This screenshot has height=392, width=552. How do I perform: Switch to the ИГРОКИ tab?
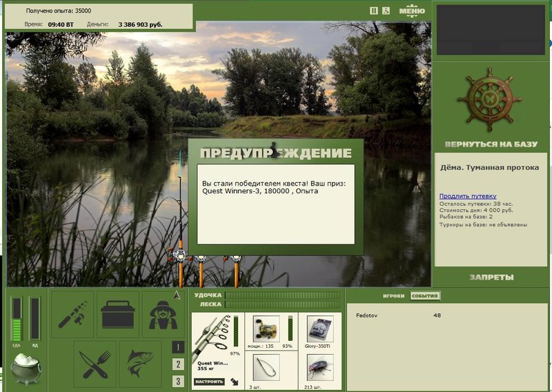coord(394,296)
